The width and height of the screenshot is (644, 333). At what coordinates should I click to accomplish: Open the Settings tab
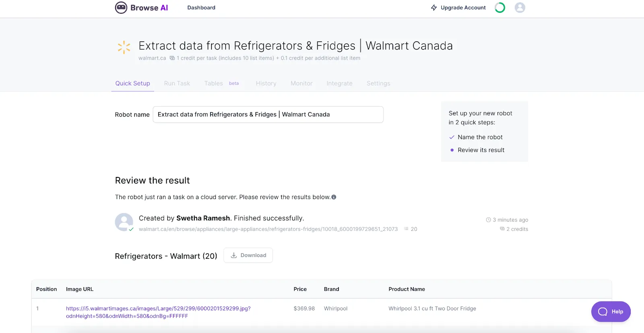tap(378, 83)
